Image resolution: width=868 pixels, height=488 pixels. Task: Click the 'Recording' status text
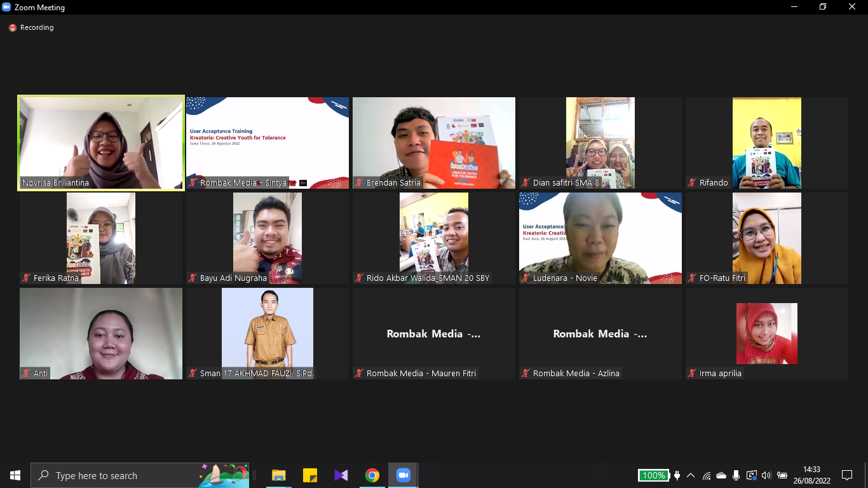(x=37, y=28)
